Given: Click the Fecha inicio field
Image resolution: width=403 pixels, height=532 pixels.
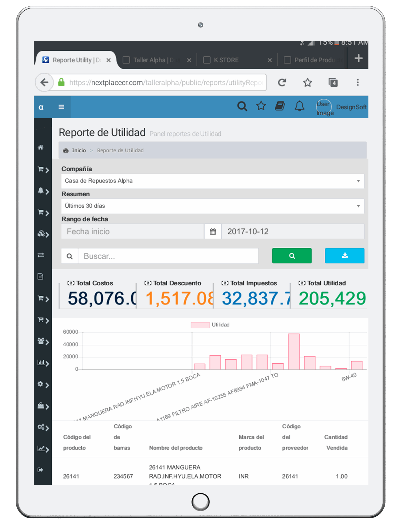Looking at the screenshot, I should click(x=133, y=232).
